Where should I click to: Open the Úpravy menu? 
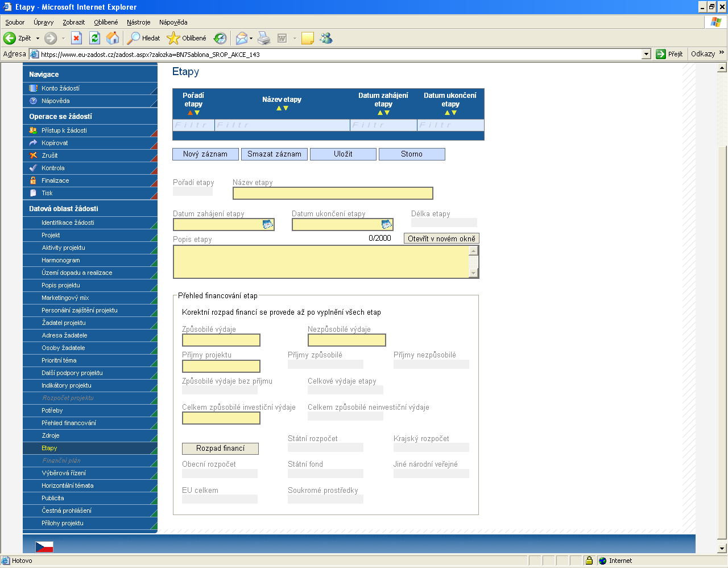pos(43,22)
